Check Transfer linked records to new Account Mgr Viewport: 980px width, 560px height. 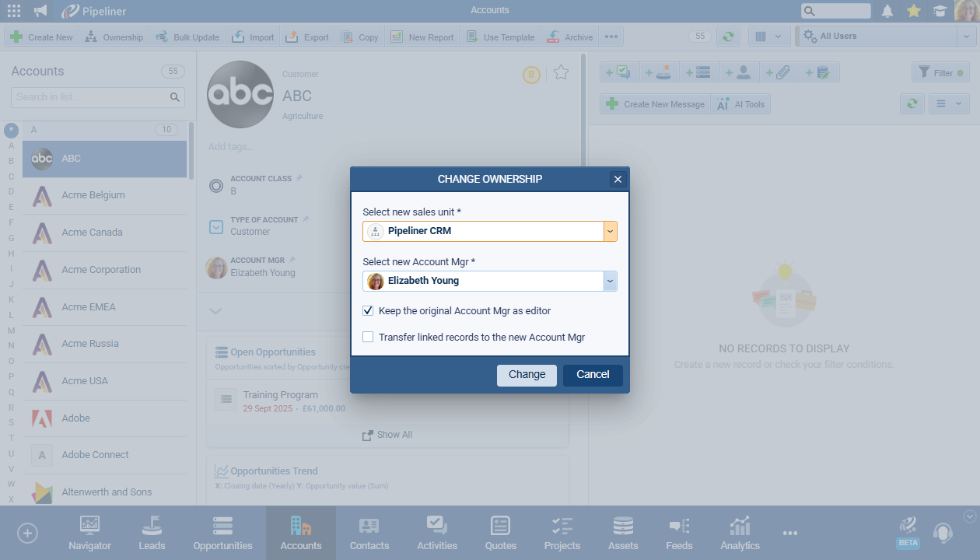point(369,338)
